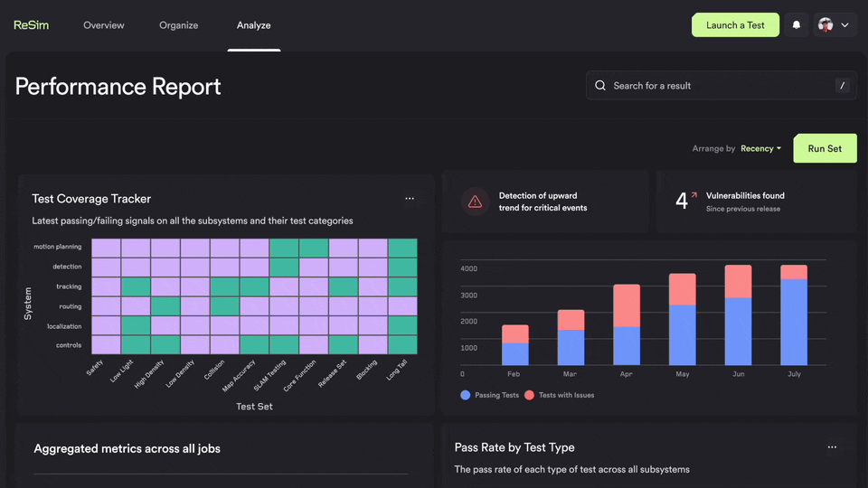Image resolution: width=868 pixels, height=488 pixels.
Task: Click the Feb bar in the chart
Action: pyautogui.click(x=514, y=344)
